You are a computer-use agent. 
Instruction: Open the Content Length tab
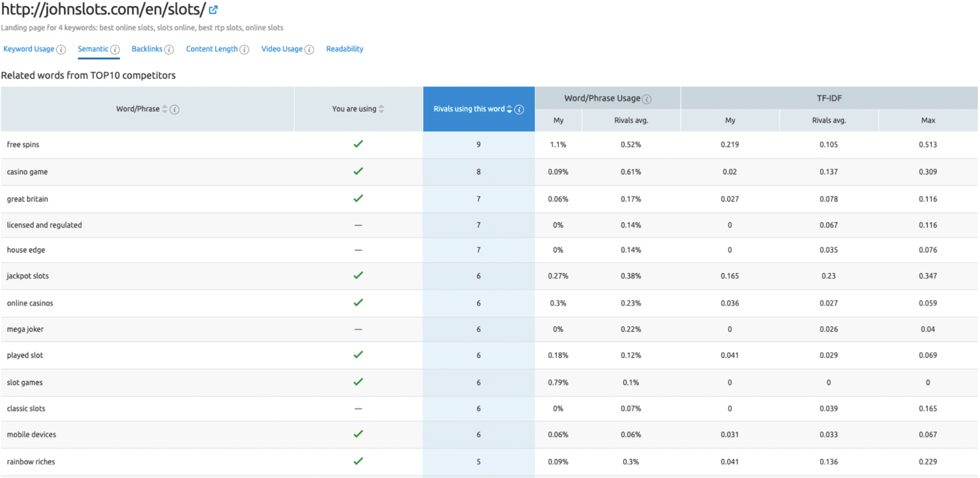(x=212, y=49)
